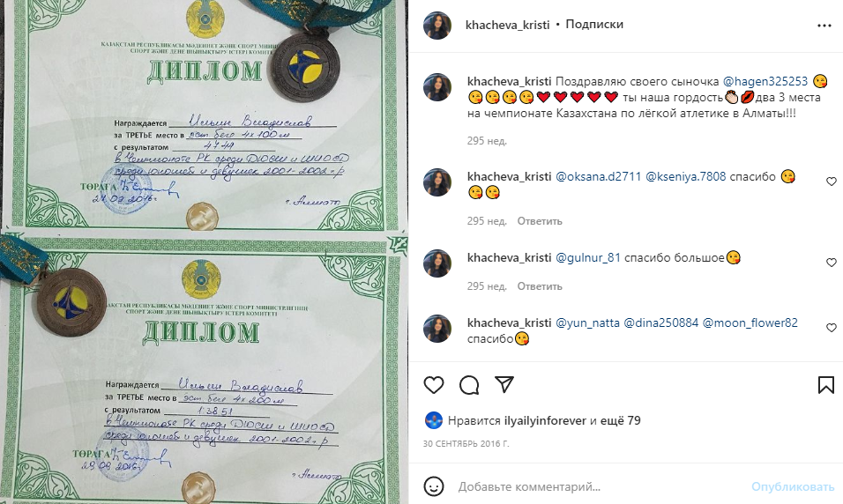Image resolution: width=843 pixels, height=504 pixels.
Task: Open the @hagen325253 mention link
Action: [x=765, y=81]
